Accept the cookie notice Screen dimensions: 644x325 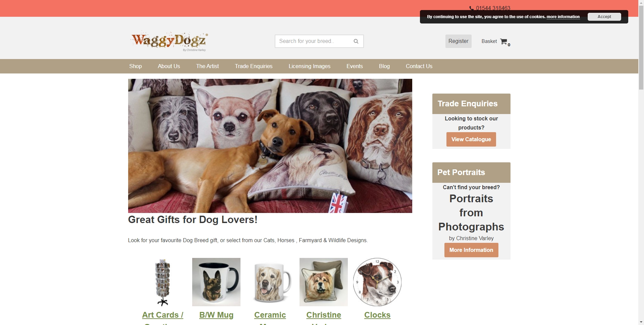pos(604,17)
